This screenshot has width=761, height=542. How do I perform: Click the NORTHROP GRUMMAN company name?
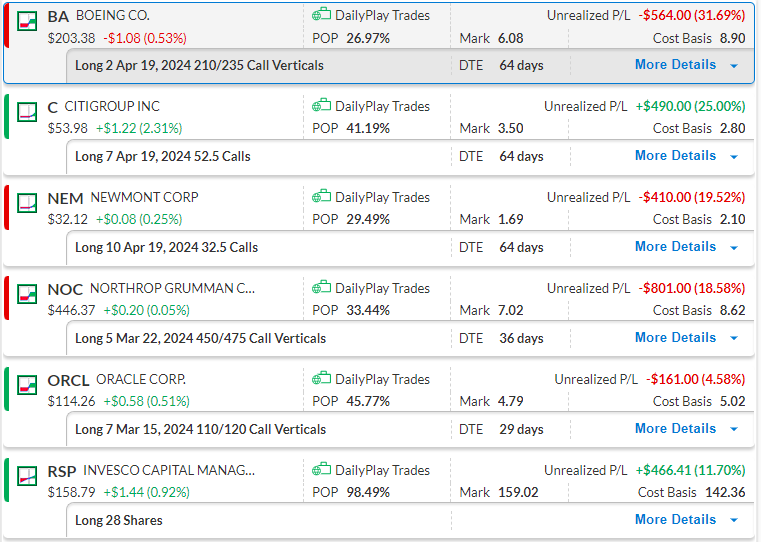pos(172,288)
